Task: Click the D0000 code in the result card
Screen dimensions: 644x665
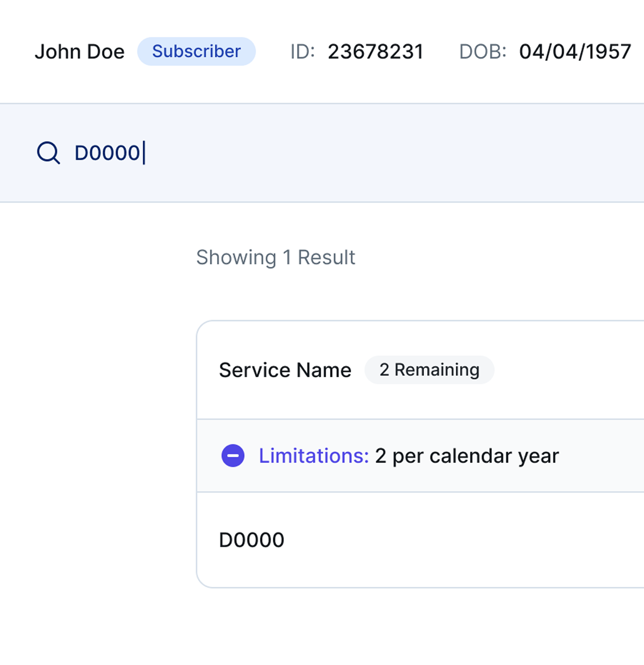Action: click(252, 540)
